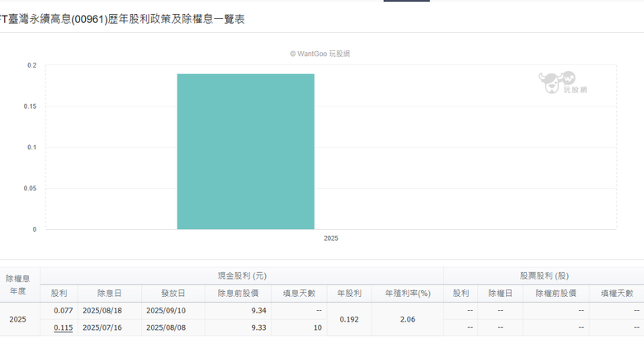
Task: Click the 0.15 y-axis label
Action: coord(30,106)
